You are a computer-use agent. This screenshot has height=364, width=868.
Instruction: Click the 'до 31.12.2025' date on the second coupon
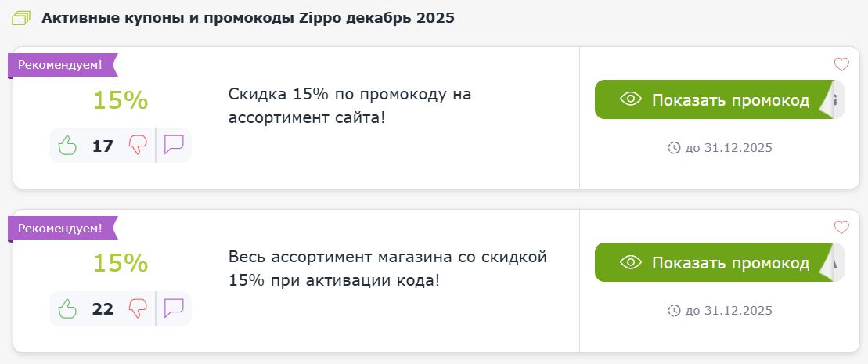(728, 311)
